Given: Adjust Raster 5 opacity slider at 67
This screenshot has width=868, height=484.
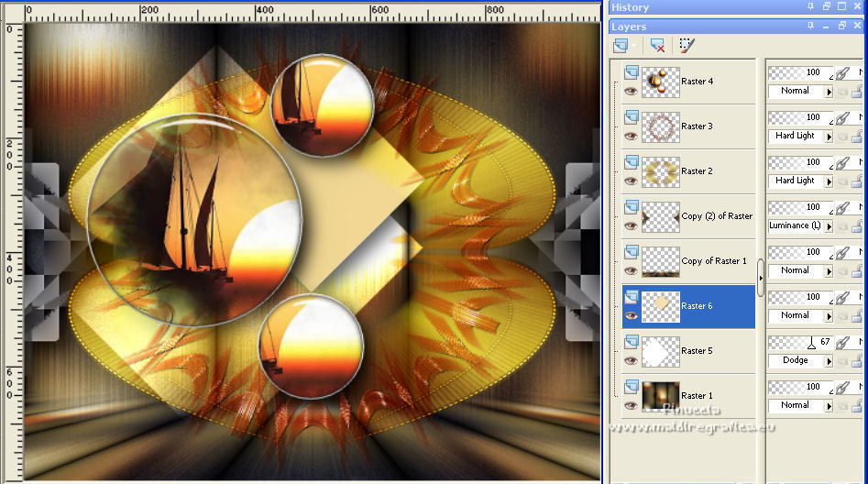Looking at the screenshot, I should coord(800,342).
